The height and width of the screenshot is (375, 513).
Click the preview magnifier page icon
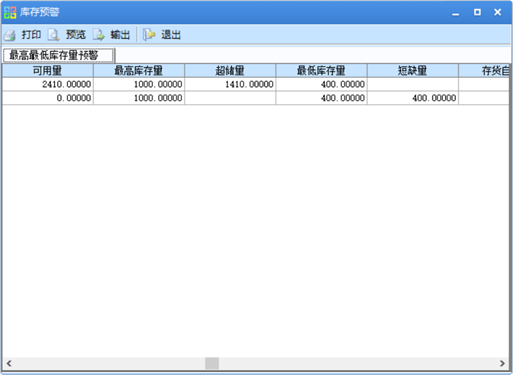coord(53,35)
